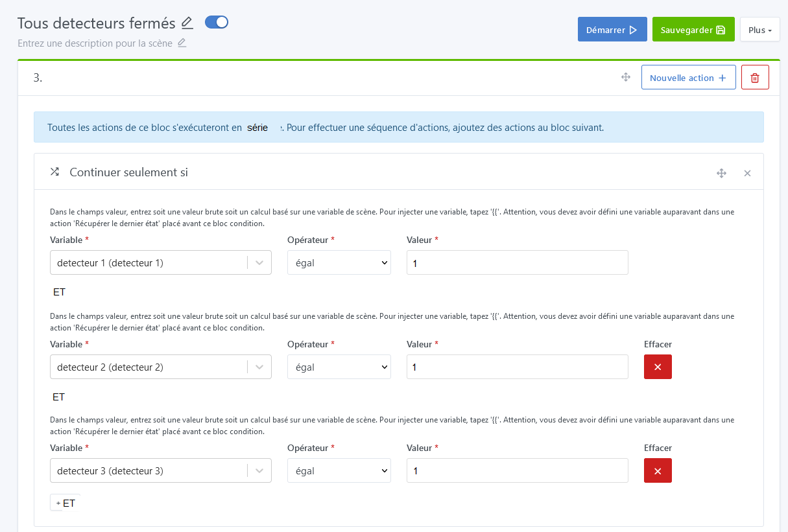Expand the detecteur 2 variable dropdown

(259, 367)
